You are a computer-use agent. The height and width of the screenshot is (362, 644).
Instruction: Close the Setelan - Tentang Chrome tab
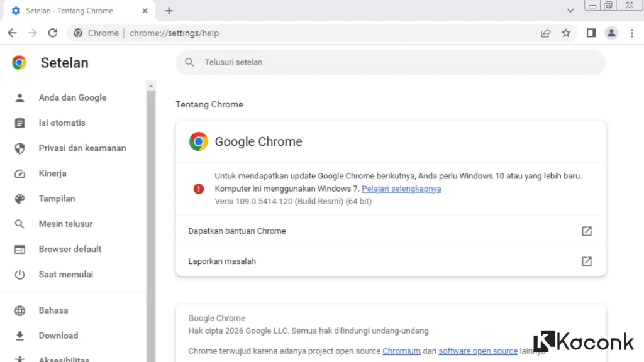pyautogui.click(x=145, y=11)
